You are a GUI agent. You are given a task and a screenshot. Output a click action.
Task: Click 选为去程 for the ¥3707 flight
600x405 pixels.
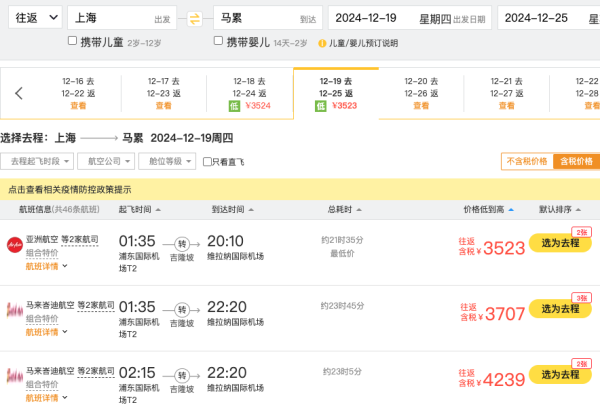coord(560,309)
